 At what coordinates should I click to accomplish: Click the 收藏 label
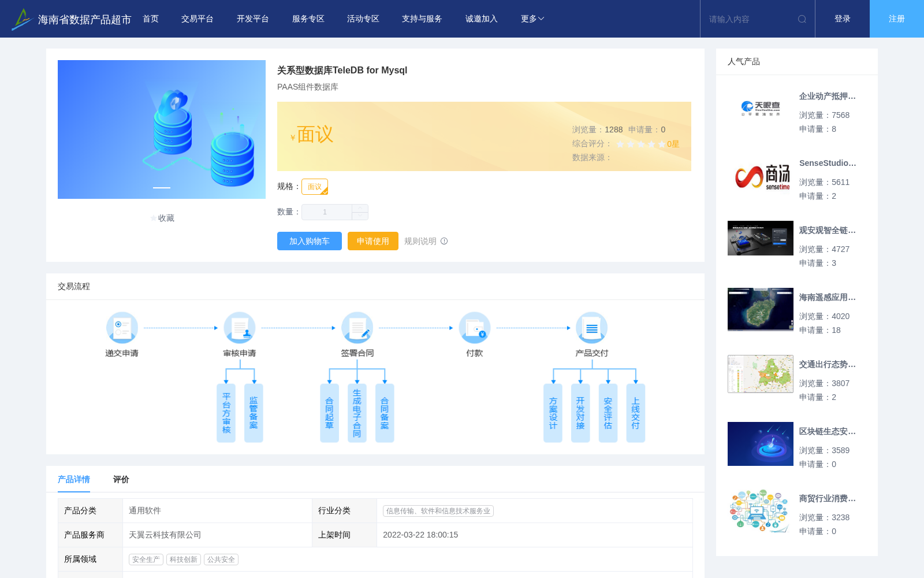coord(166,218)
